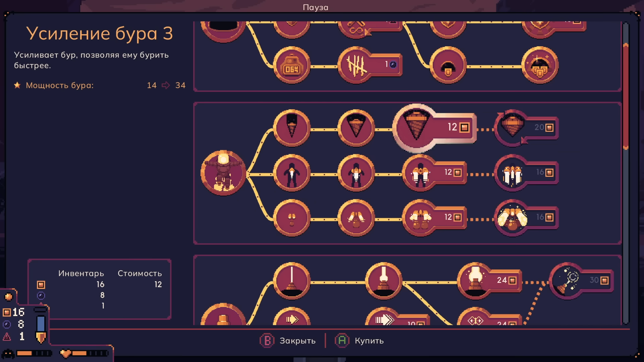Click the small dome shield node
The image size is (644, 362).
pyautogui.click(x=448, y=65)
